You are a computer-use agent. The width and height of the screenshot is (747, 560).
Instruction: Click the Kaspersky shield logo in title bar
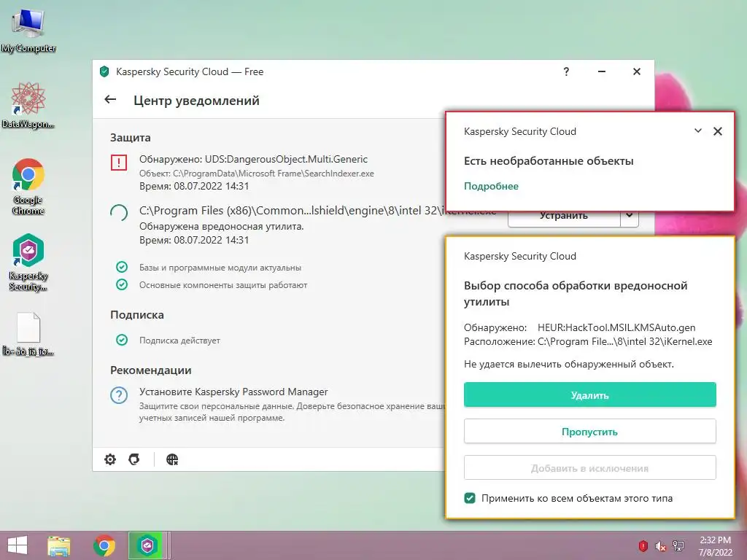click(x=104, y=72)
